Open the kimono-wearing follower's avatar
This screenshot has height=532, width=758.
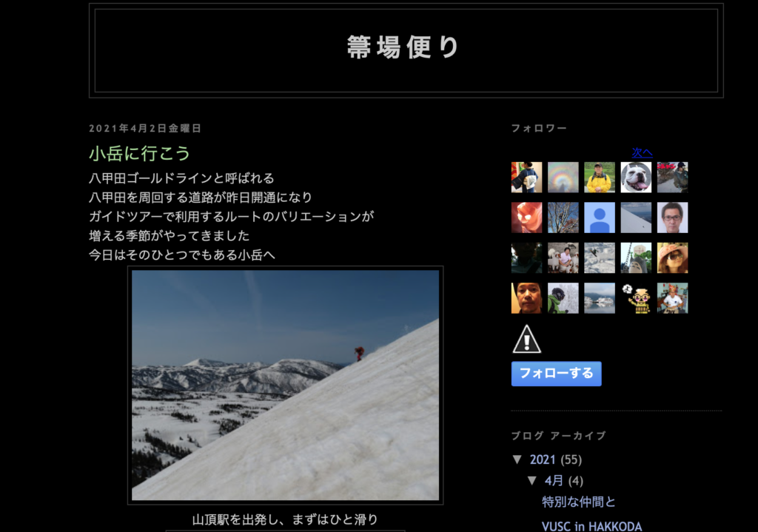click(526, 178)
